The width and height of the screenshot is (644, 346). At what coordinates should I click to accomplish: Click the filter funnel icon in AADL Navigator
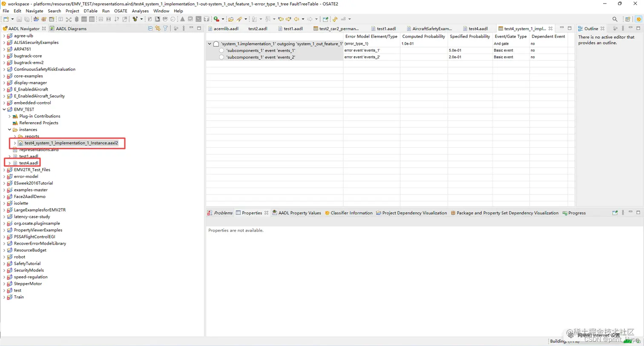166,29
